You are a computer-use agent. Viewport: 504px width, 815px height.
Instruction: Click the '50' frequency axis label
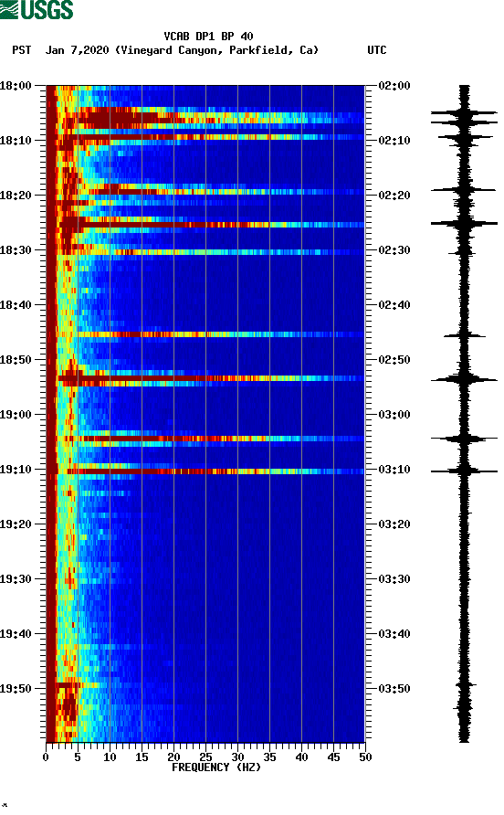click(365, 757)
